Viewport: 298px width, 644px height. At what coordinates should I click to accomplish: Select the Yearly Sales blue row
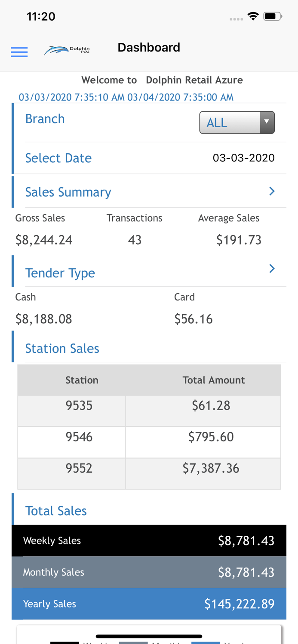(149, 604)
